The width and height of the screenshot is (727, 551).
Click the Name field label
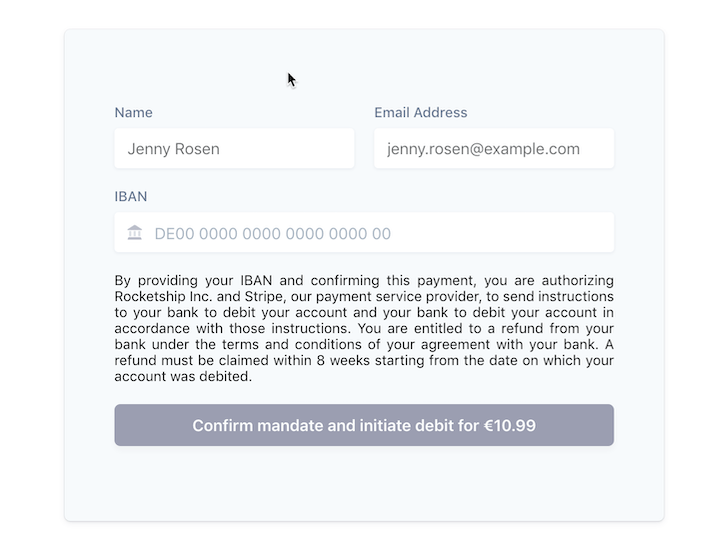coord(134,112)
